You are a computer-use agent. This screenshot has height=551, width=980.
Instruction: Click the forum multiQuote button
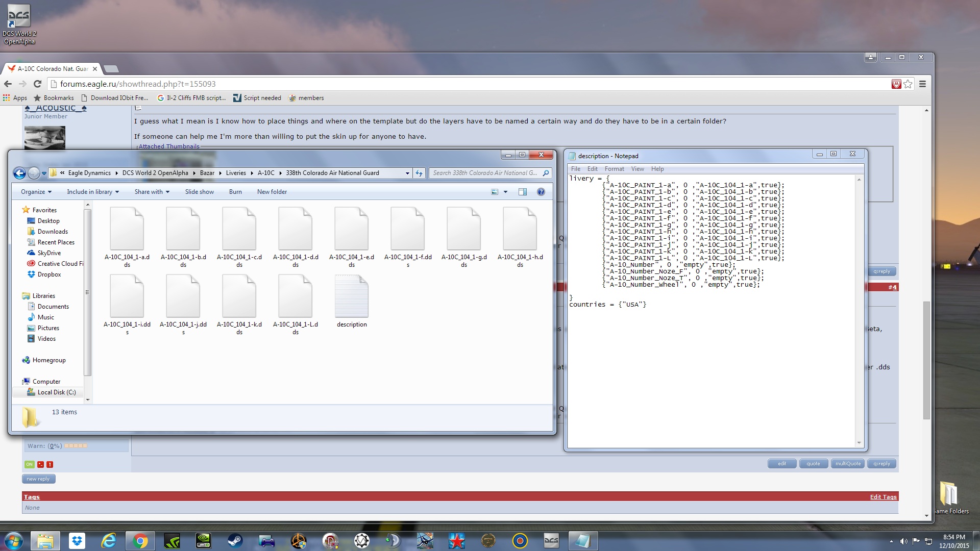click(848, 464)
